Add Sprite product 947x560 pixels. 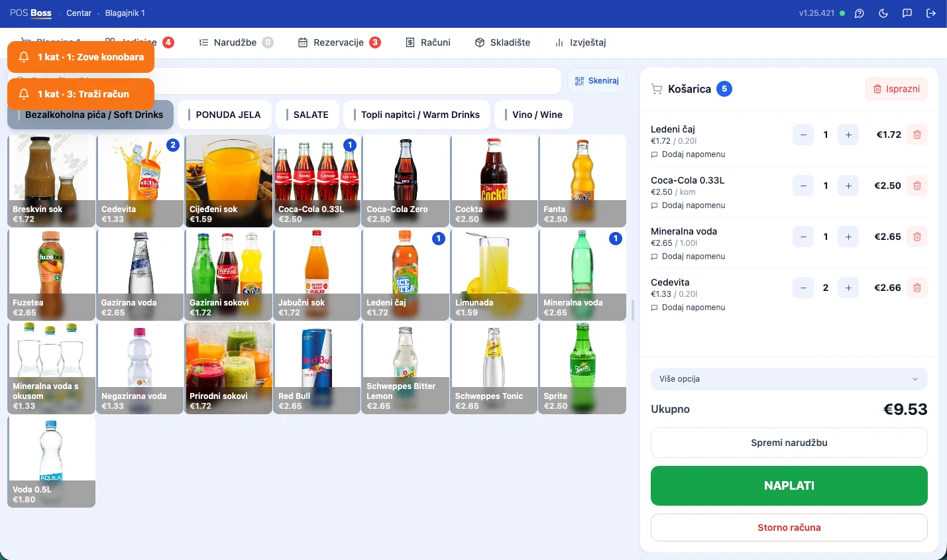(x=583, y=368)
